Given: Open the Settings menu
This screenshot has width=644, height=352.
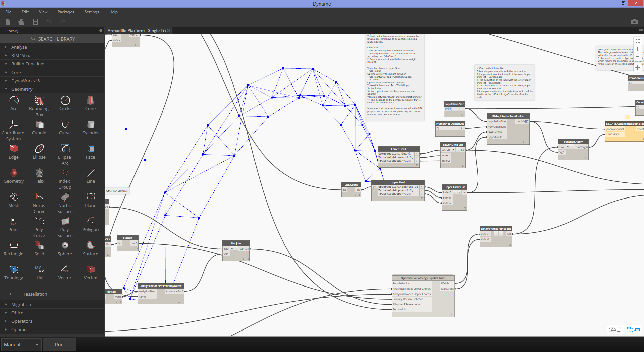Looking at the screenshot, I should [x=92, y=12].
